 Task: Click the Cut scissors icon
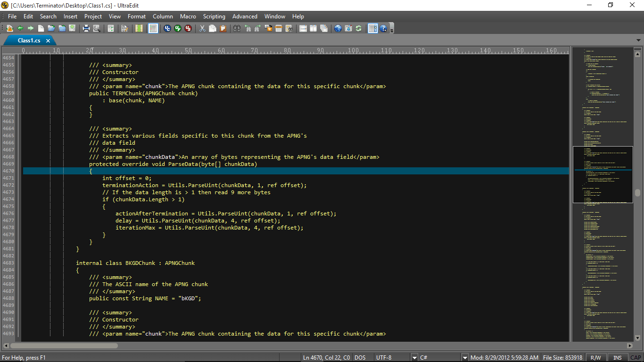coord(202,28)
